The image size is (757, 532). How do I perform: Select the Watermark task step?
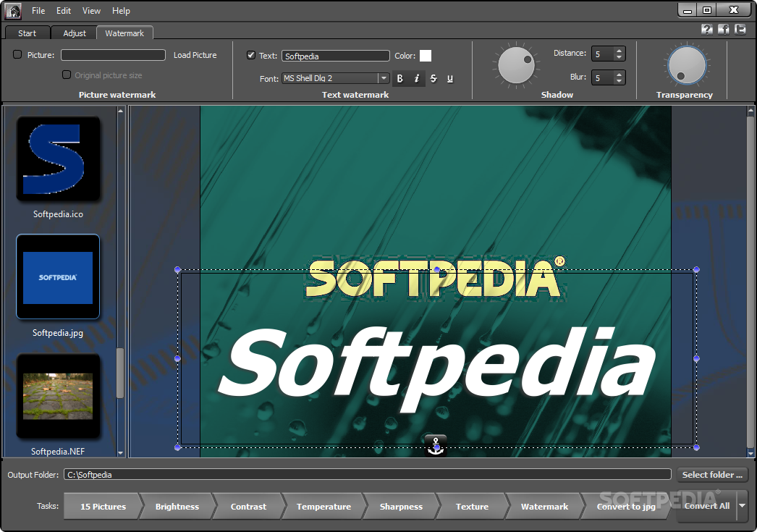click(x=544, y=507)
